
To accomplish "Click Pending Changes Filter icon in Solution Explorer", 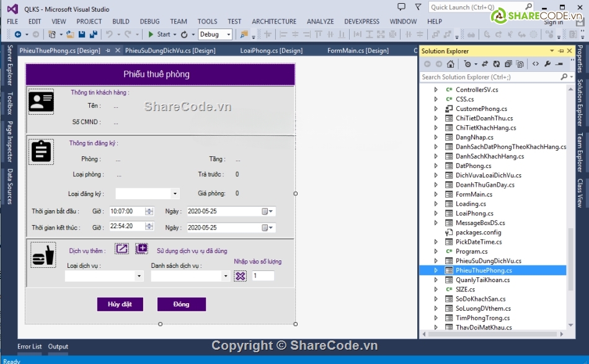I will (467, 64).
